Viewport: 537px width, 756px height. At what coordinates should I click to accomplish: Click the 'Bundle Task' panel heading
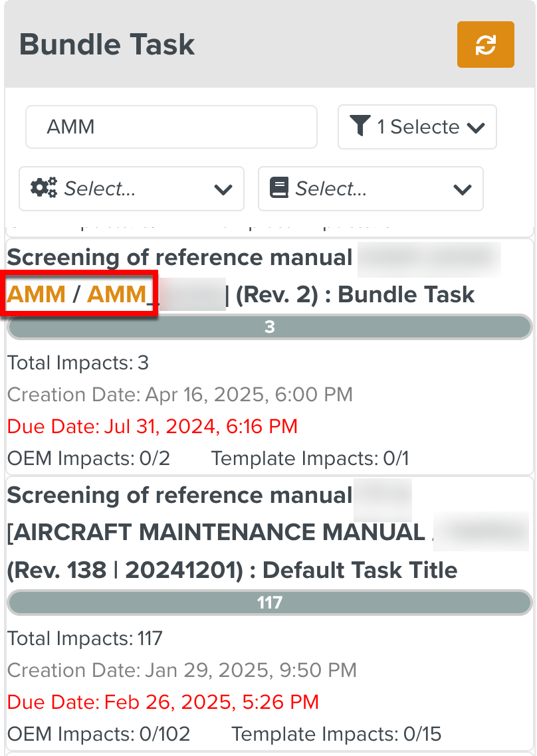click(x=107, y=45)
